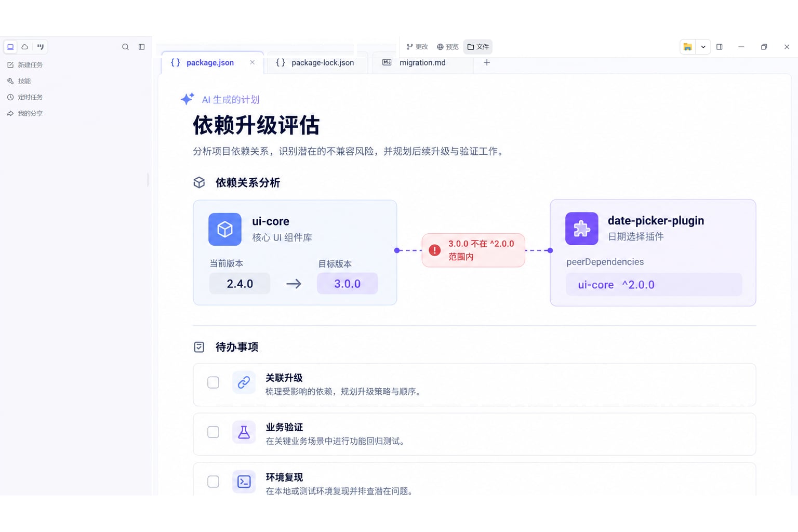Click the AI 生成的计划 label

pos(231,100)
